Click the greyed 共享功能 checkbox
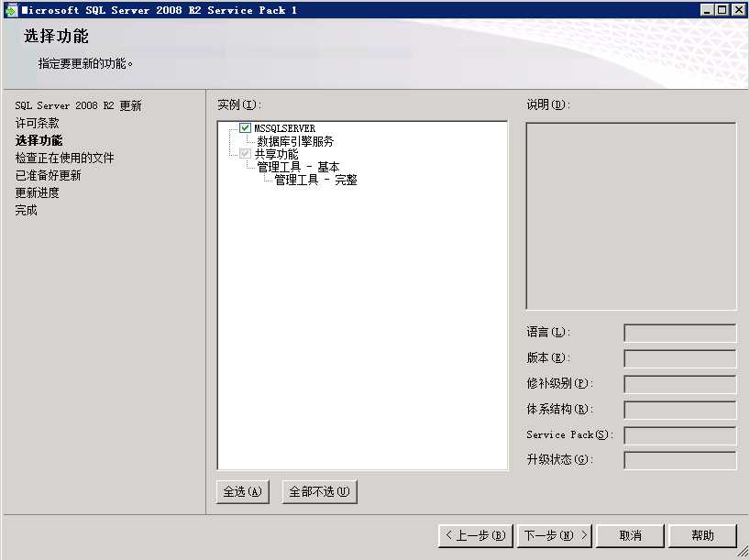750x560 pixels. 245,153
